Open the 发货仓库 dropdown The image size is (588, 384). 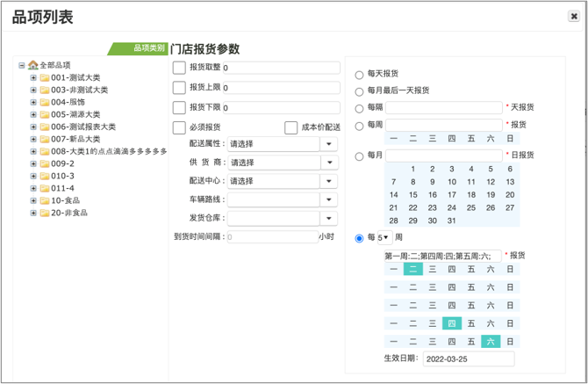coord(329,218)
